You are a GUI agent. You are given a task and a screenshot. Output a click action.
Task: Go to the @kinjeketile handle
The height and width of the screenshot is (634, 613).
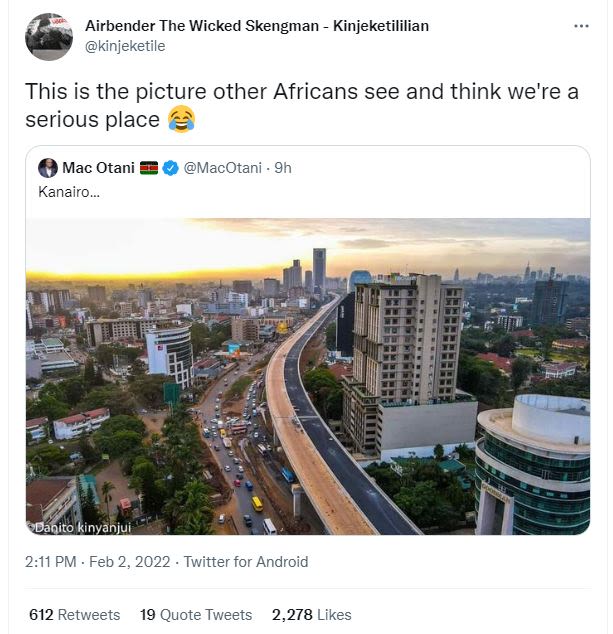tap(125, 45)
